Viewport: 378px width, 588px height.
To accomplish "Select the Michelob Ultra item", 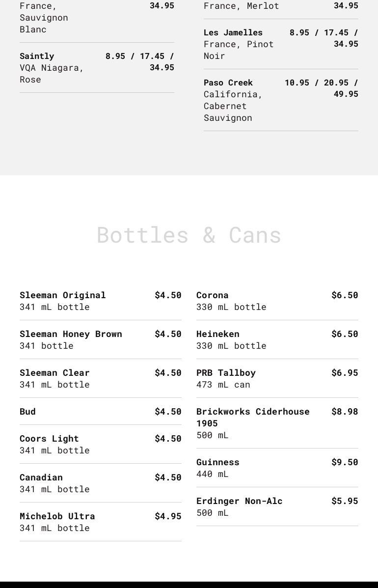I will tap(57, 516).
